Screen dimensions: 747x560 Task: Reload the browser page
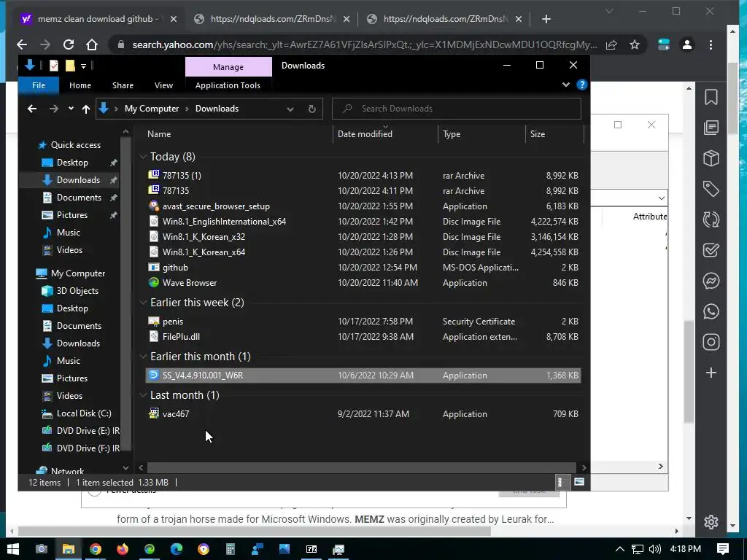pyautogui.click(x=69, y=44)
